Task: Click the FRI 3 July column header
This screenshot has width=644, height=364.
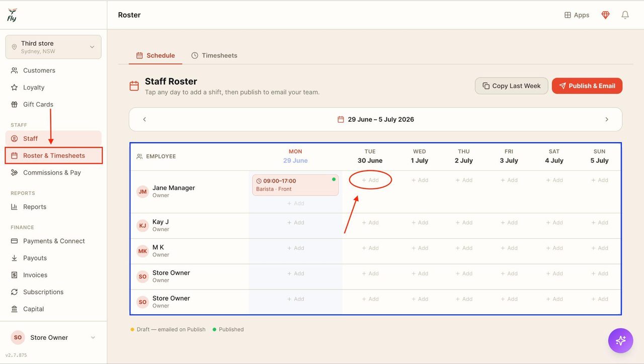Action: pyautogui.click(x=509, y=156)
